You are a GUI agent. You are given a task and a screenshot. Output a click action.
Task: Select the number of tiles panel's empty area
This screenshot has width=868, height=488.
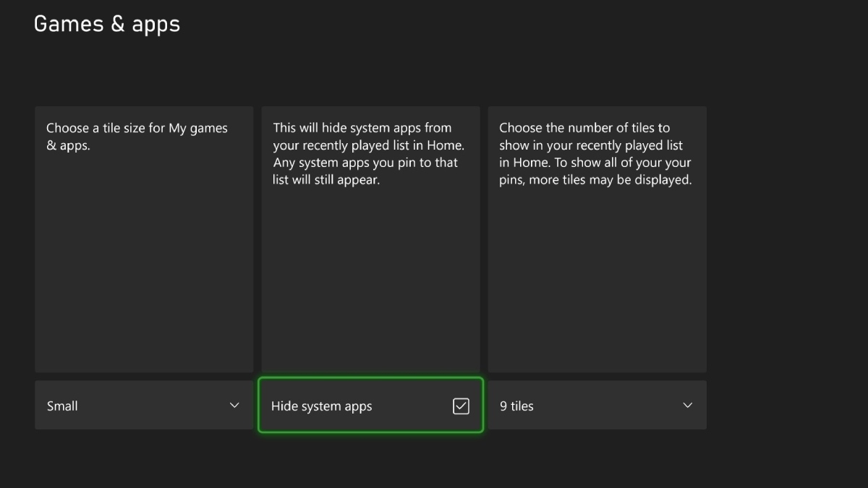[x=597, y=282]
